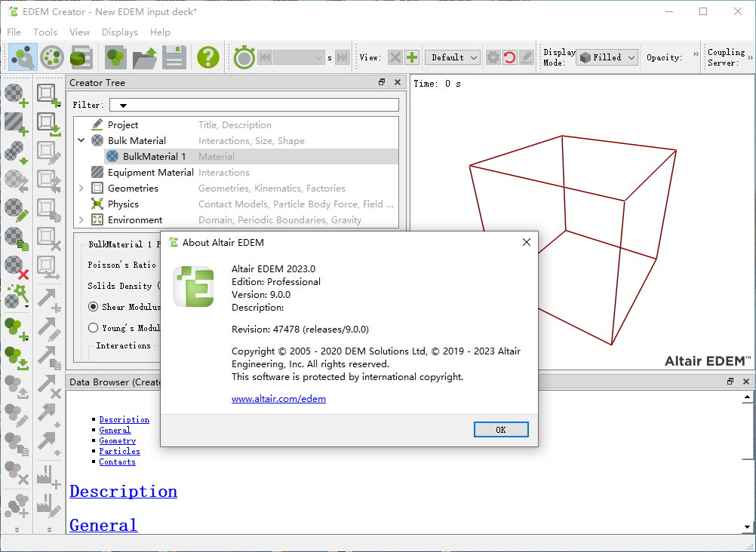Expand hidden Coupling Server toolbar chevron
Image resolution: width=756 pixels, height=552 pixels.
pyautogui.click(x=750, y=57)
